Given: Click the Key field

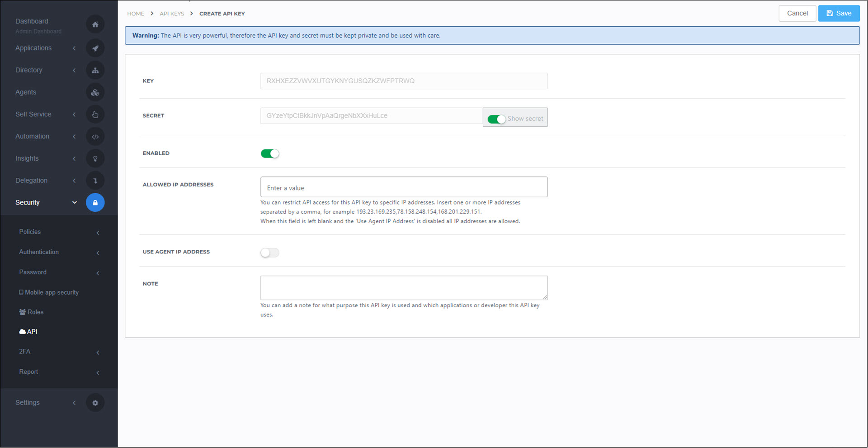Looking at the screenshot, I should coord(404,81).
